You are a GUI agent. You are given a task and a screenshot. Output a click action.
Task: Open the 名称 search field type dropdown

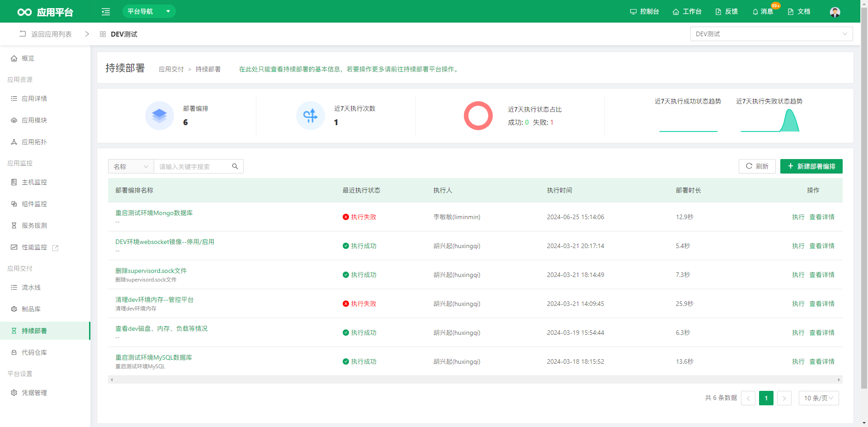point(131,166)
